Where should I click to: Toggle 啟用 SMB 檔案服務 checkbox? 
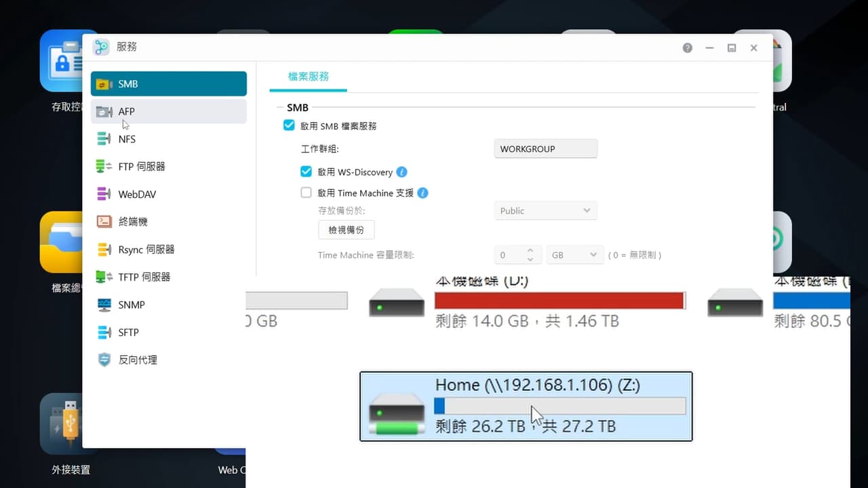pos(290,125)
